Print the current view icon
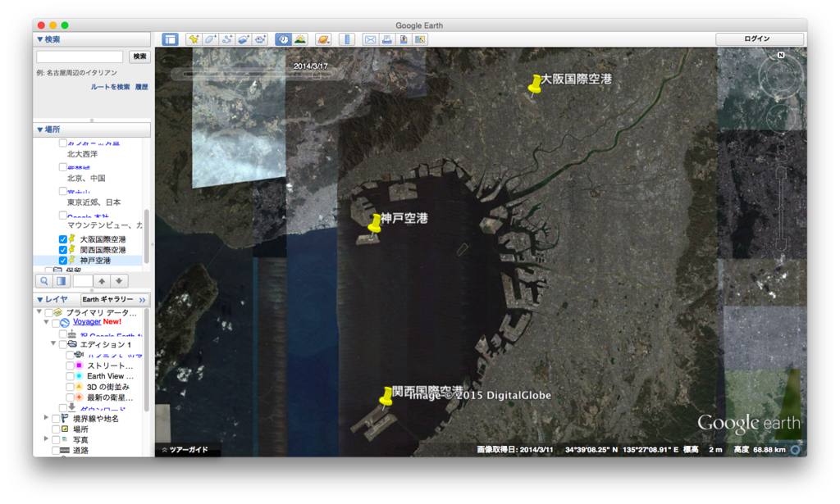Image resolution: width=840 pixels, height=504 pixels. click(386, 39)
